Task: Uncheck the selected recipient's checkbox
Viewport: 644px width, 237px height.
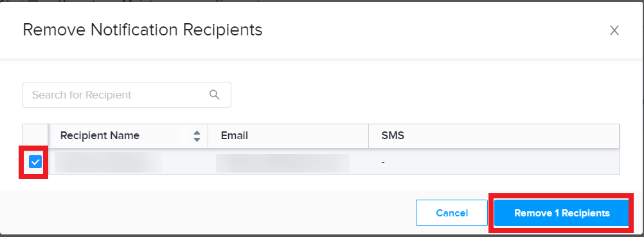Action: tap(35, 162)
